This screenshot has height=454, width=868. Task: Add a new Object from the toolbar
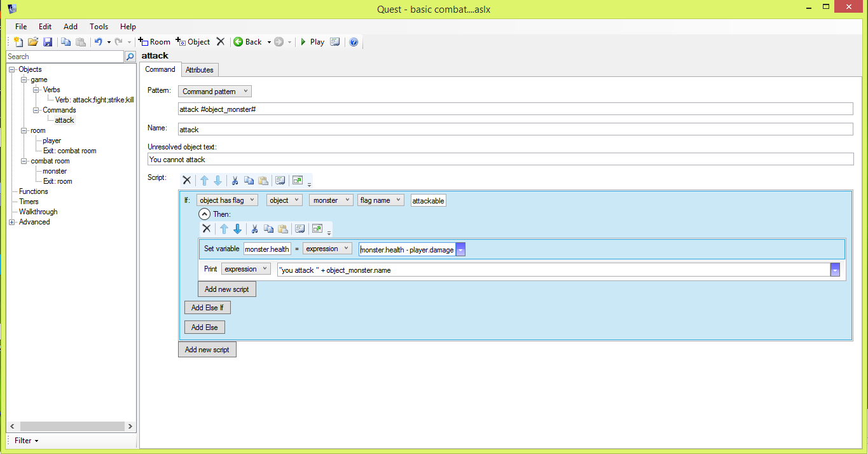193,42
